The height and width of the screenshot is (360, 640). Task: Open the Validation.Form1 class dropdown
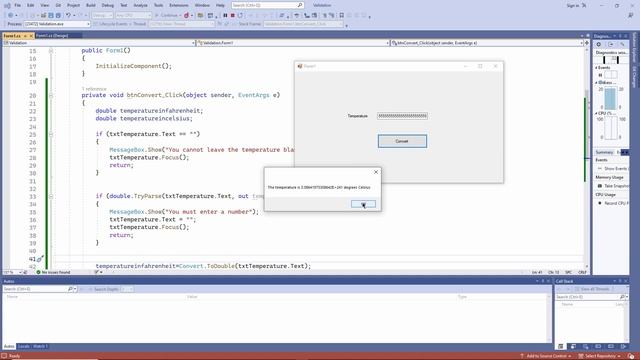click(x=293, y=43)
